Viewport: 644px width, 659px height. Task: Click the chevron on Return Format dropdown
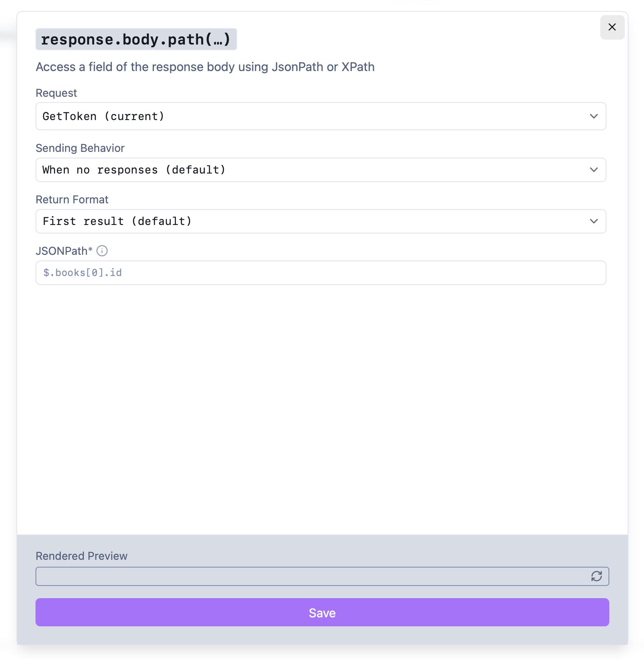594,221
